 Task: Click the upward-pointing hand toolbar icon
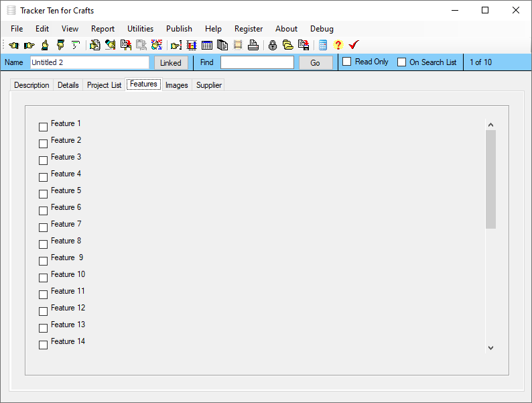pos(45,45)
